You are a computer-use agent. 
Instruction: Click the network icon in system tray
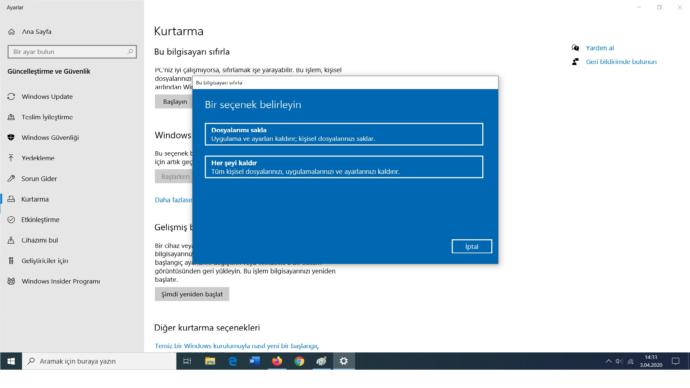(x=630, y=361)
